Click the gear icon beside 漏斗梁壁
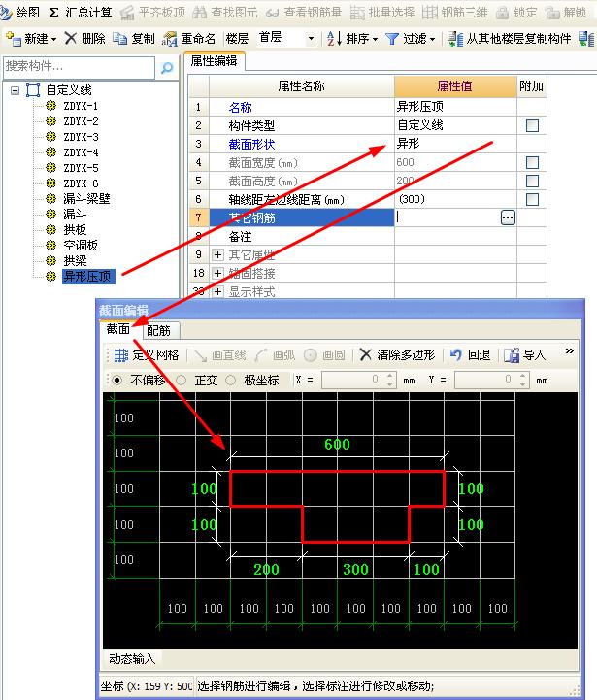The width and height of the screenshot is (597, 700). pyautogui.click(x=51, y=199)
